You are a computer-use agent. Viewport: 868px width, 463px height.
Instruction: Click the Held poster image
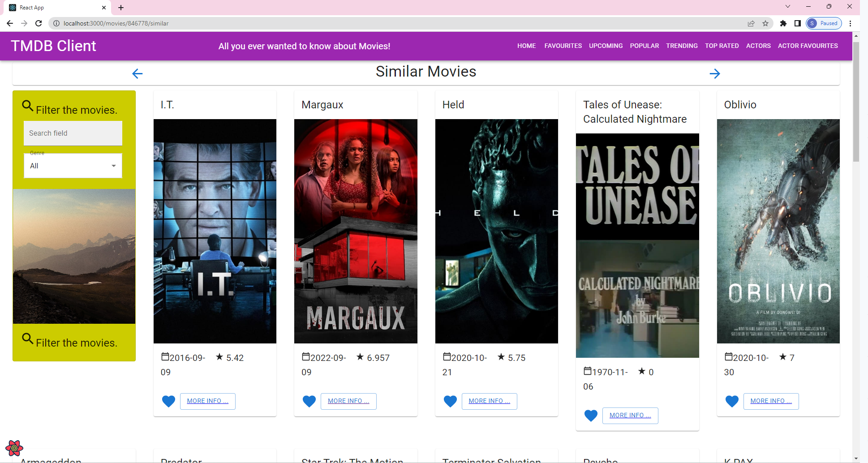497,231
